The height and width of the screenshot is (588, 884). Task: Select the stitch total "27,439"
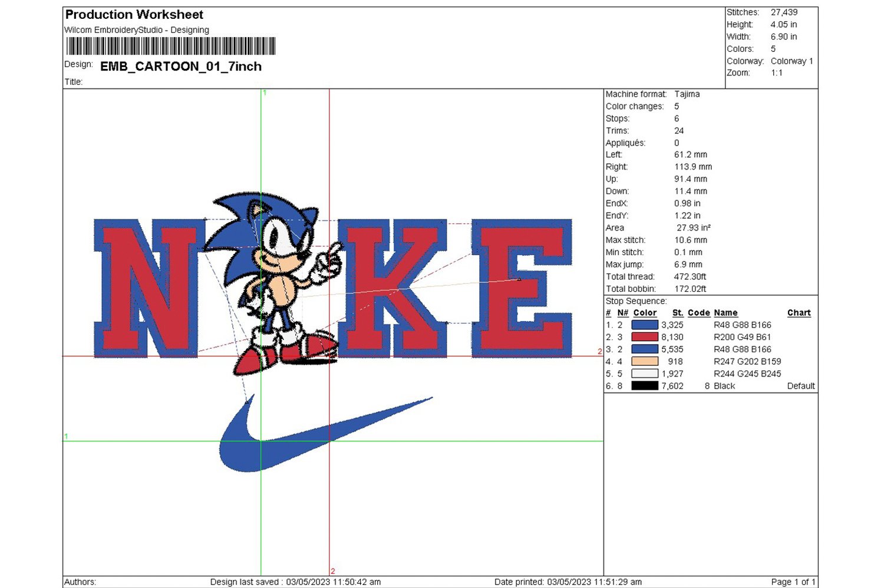(x=784, y=12)
